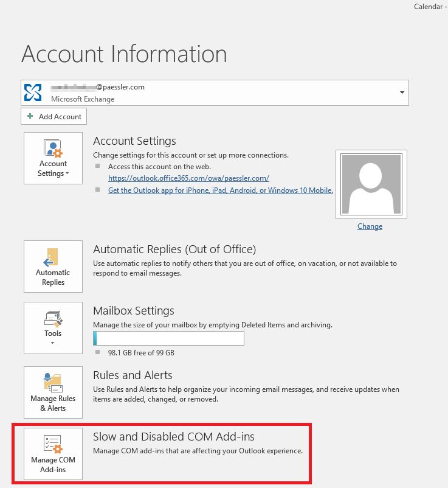The width and height of the screenshot is (448, 488).
Task: Open Account Settings via its gear icon
Action: click(53, 149)
